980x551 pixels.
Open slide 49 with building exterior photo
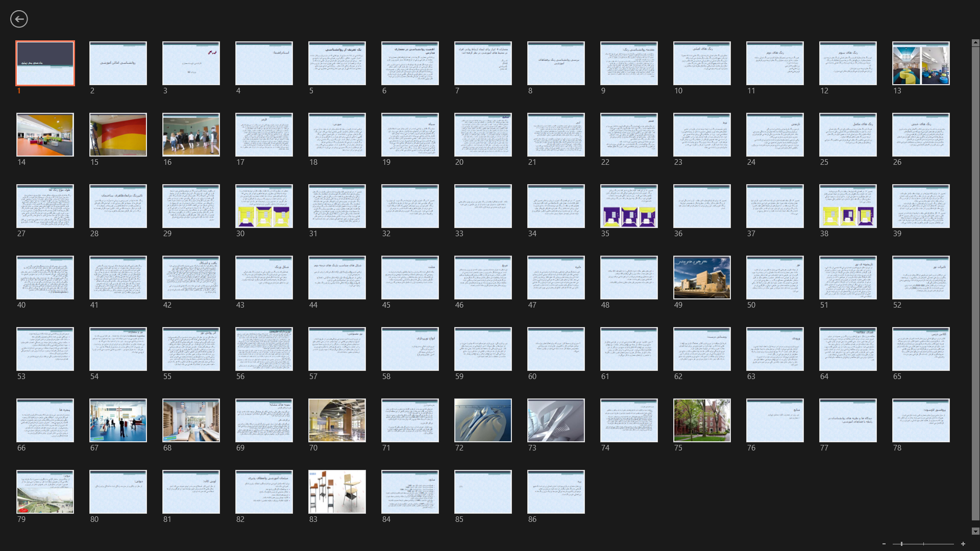tap(702, 278)
